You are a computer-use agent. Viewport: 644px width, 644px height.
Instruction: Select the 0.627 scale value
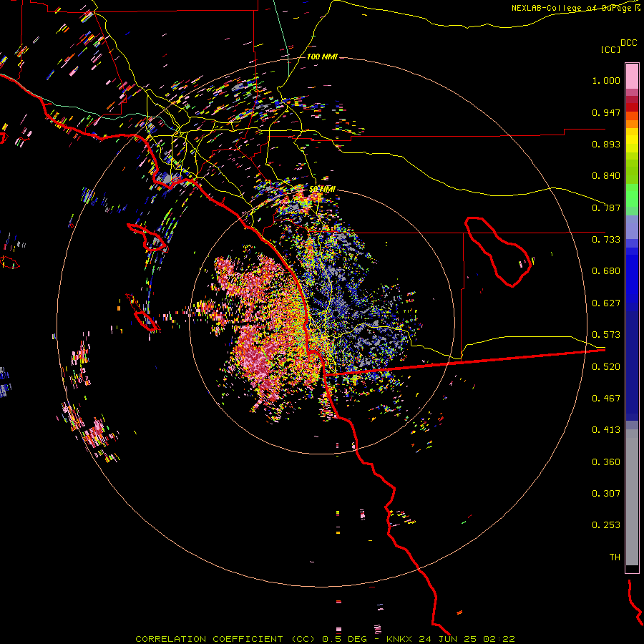point(606,303)
